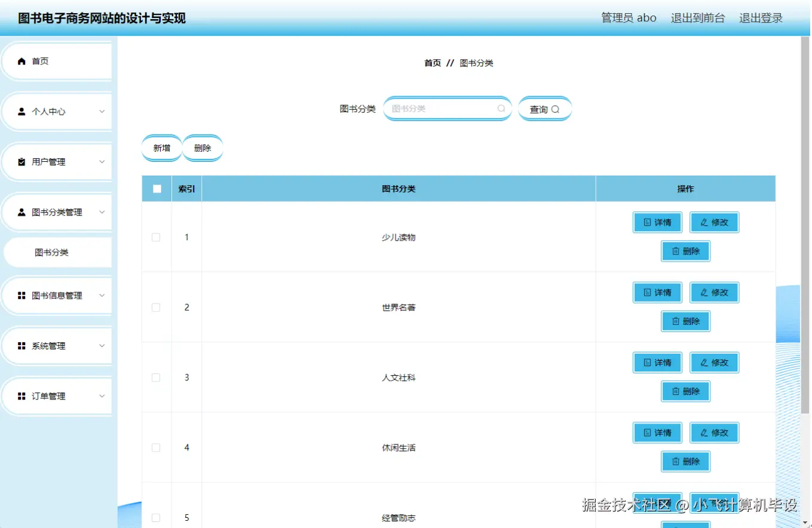
Task: Click the 图书分类 column header
Action: pyautogui.click(x=399, y=189)
